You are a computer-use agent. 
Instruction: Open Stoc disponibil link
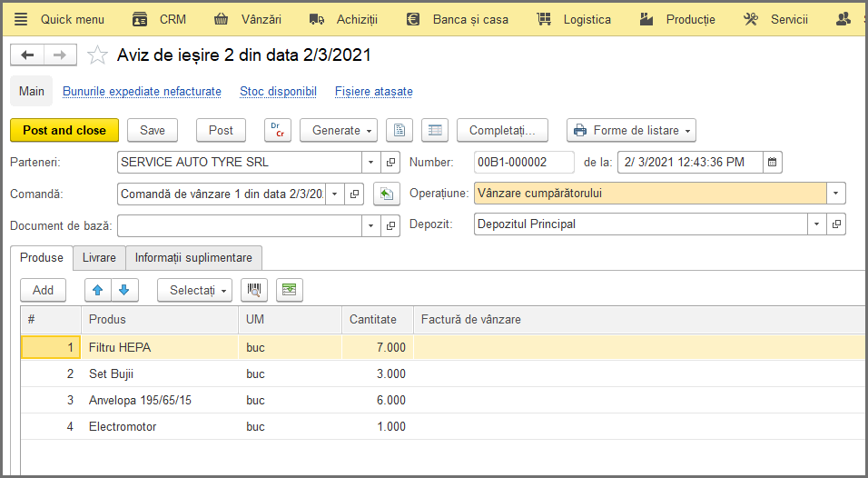point(278,92)
